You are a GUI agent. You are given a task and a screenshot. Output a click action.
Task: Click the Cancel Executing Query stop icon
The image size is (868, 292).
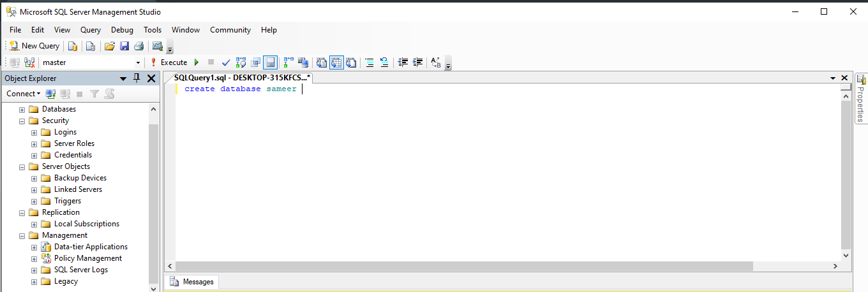tap(211, 62)
